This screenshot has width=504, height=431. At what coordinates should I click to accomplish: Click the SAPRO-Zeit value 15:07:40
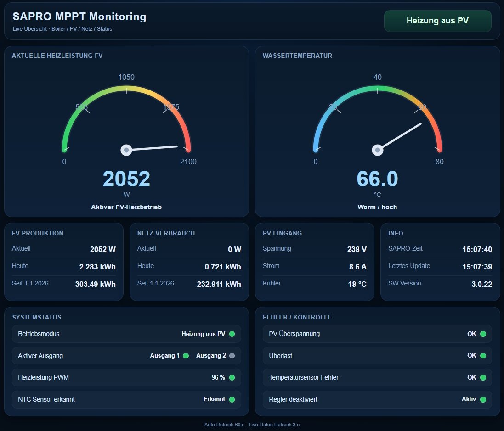(x=477, y=249)
